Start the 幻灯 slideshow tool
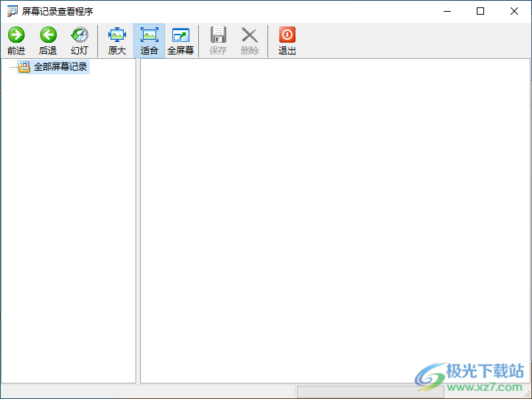Screen dimensions: 532x399 tap(80, 40)
